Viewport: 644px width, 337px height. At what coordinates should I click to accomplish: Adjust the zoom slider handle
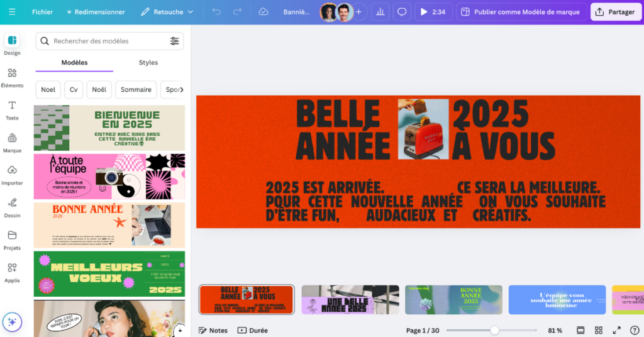(x=494, y=330)
